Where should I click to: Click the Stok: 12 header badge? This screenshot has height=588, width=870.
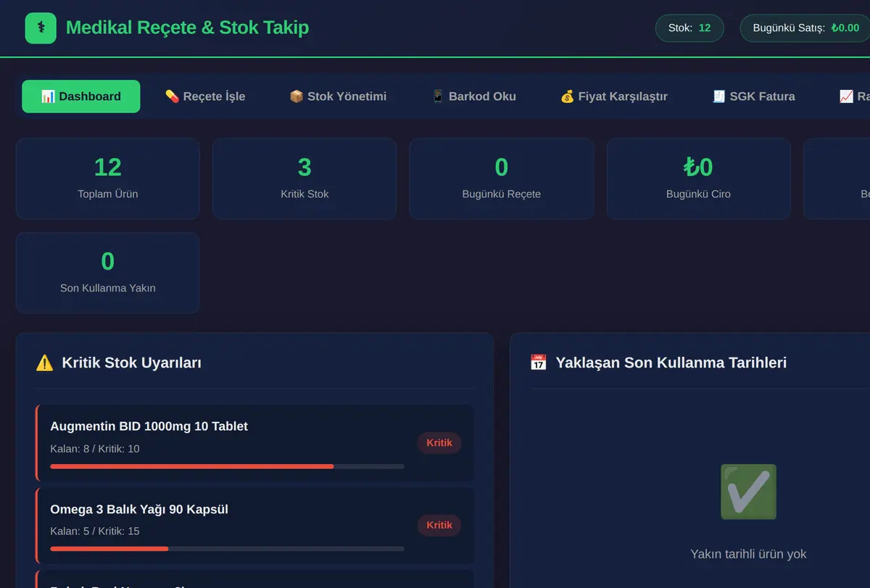(689, 28)
